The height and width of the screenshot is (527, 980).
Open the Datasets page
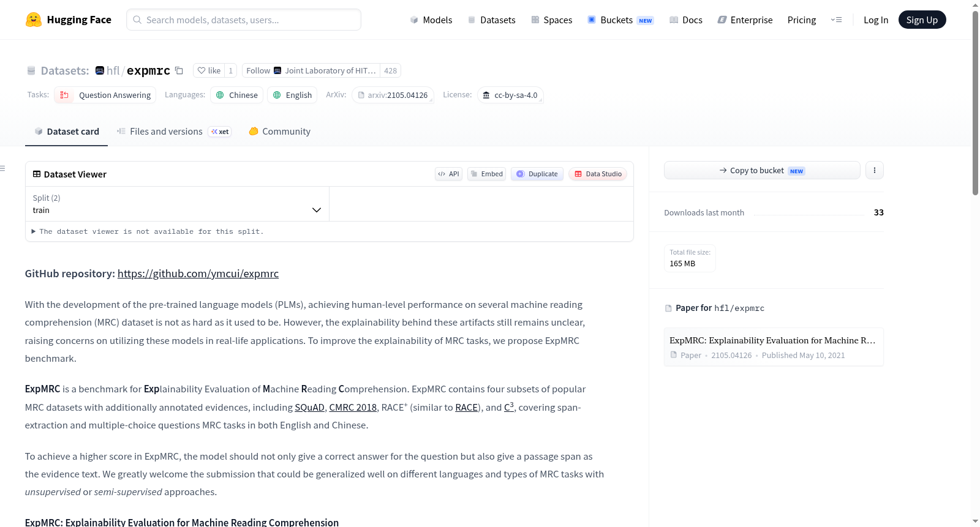click(491, 20)
